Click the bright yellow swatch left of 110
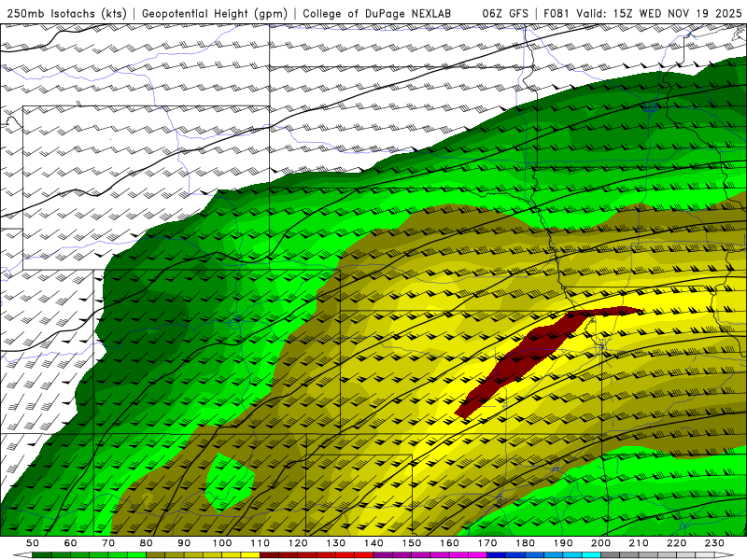 [250, 554]
